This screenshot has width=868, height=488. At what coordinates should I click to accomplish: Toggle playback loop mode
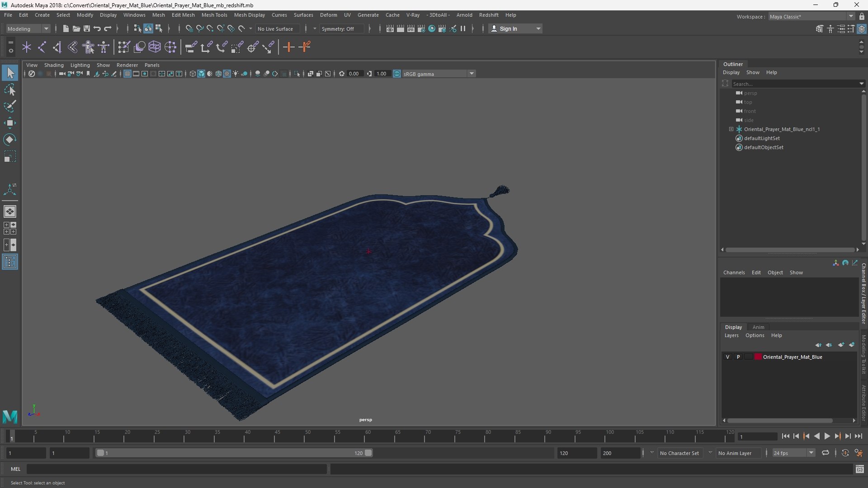pos(826,453)
